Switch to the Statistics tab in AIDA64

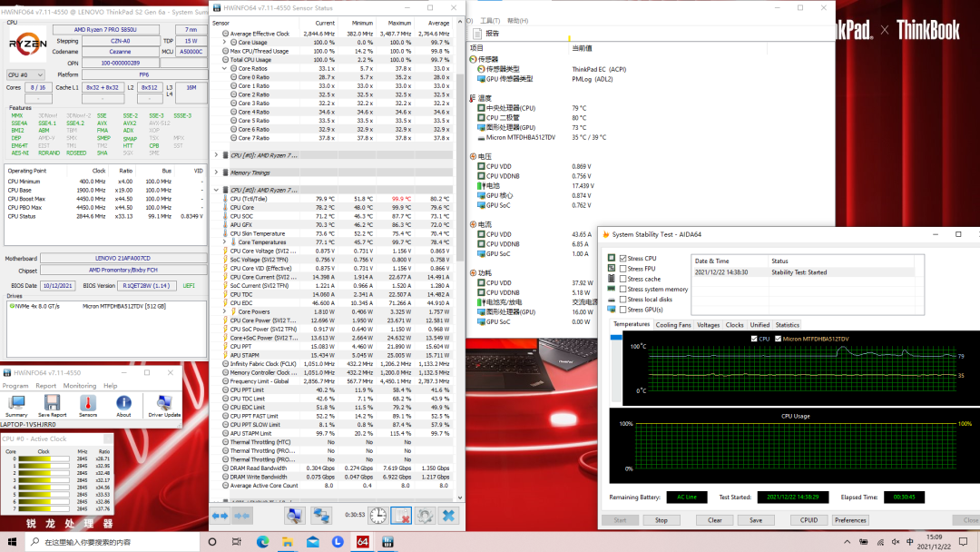pyautogui.click(x=787, y=325)
